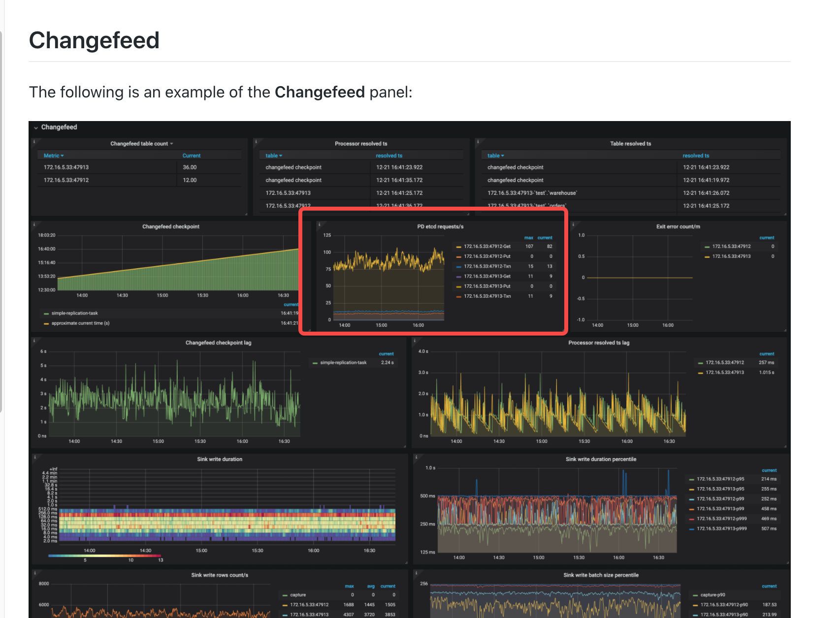The width and height of the screenshot is (840, 618).
Task: Click the info icon on Exit error count/m panel
Action: 573,224
